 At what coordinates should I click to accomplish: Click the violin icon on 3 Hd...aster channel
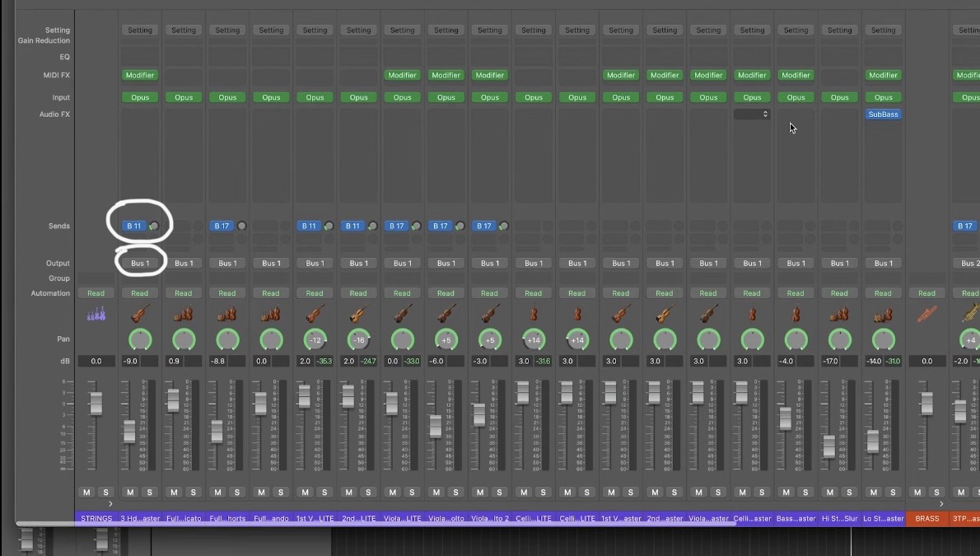coord(140,315)
